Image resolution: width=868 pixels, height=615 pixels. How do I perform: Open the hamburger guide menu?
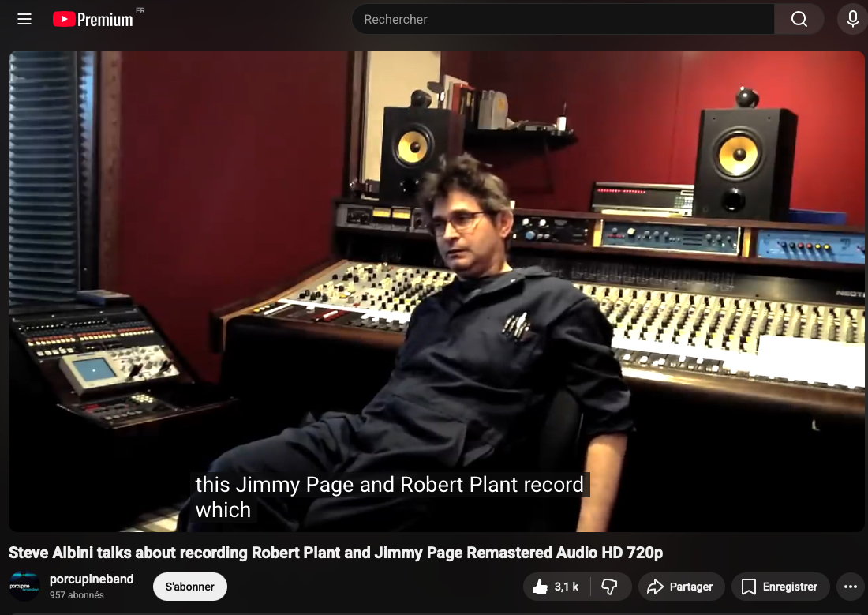point(24,20)
